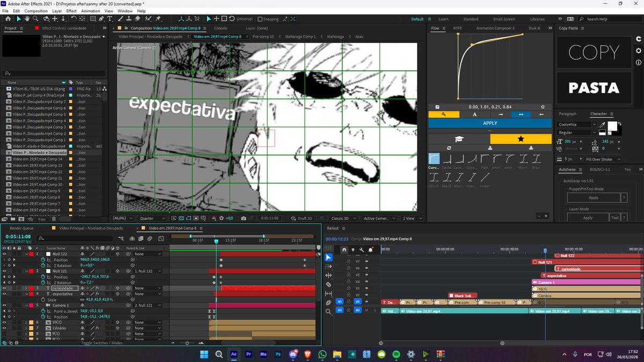This screenshot has height=362, width=644.
Task: Click Toggle Switches / Modes
Action: [x=101, y=343]
